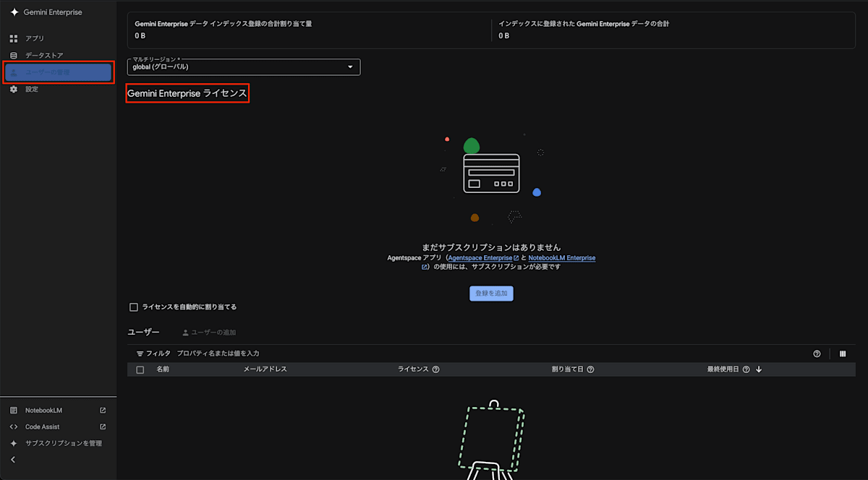Click the 登録を追加 button

click(x=491, y=293)
